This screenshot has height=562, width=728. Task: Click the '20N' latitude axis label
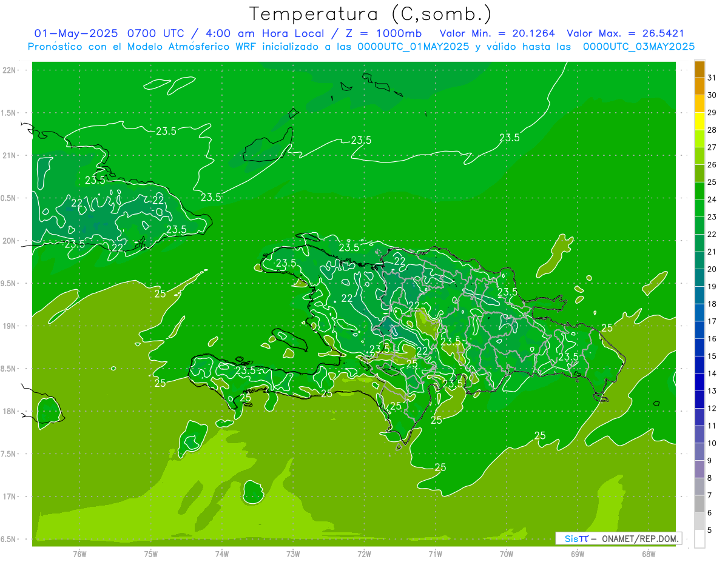[9, 241]
